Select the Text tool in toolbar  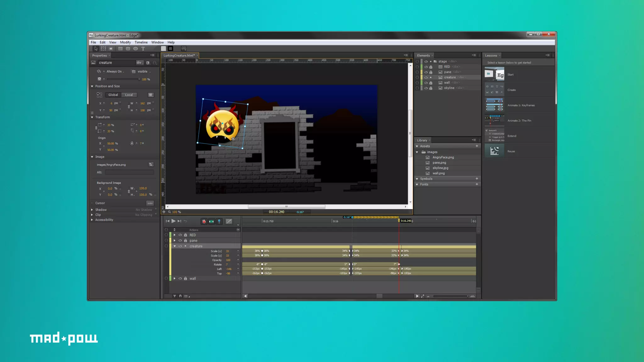pos(143,49)
